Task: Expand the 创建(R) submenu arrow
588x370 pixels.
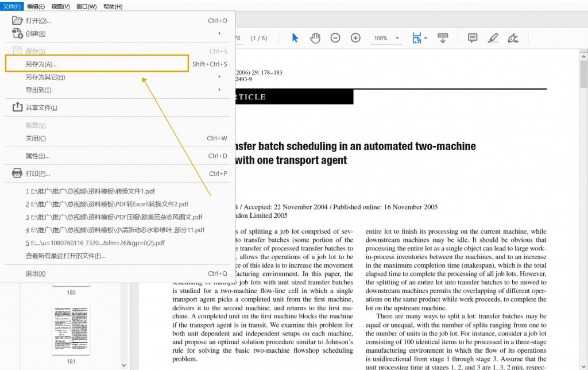Action: (219, 33)
